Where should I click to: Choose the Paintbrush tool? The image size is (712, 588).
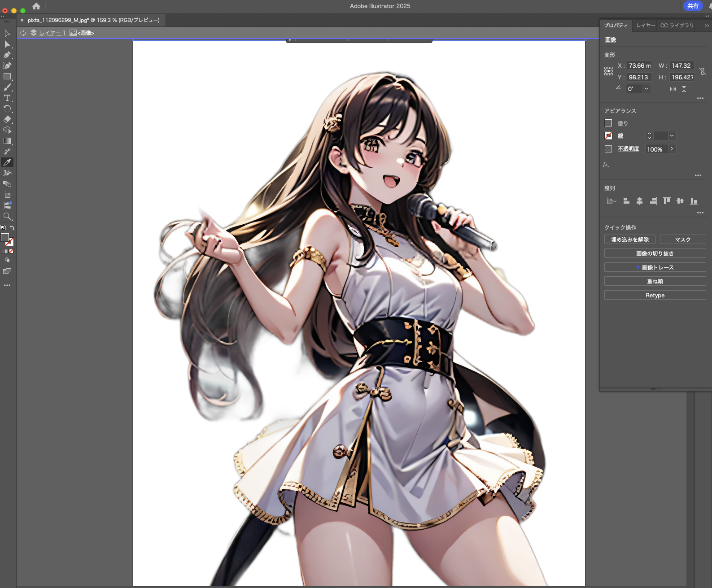(7, 87)
